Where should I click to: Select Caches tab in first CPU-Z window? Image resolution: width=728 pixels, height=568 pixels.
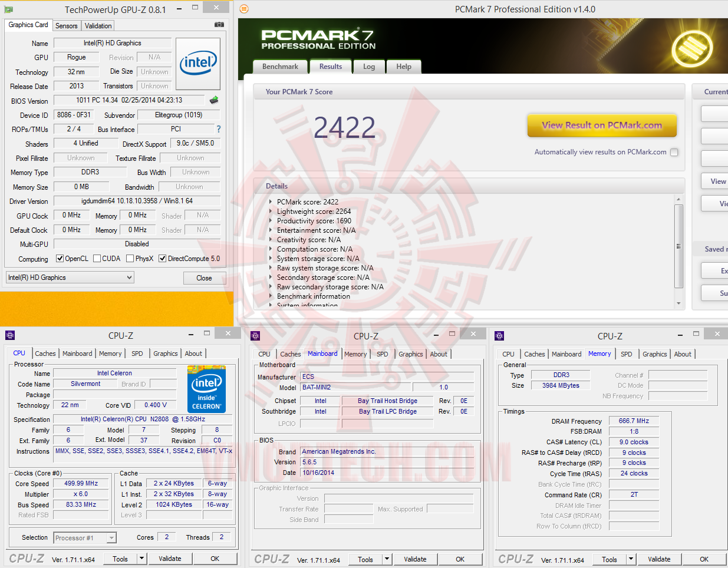tap(45, 354)
